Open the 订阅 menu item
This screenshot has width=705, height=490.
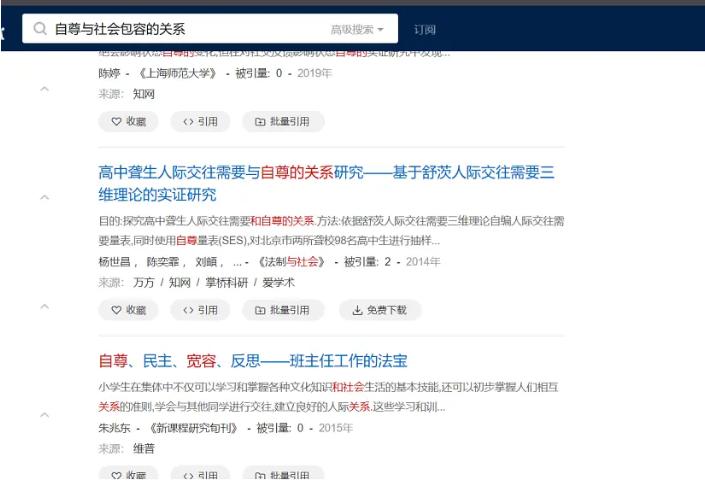click(424, 30)
